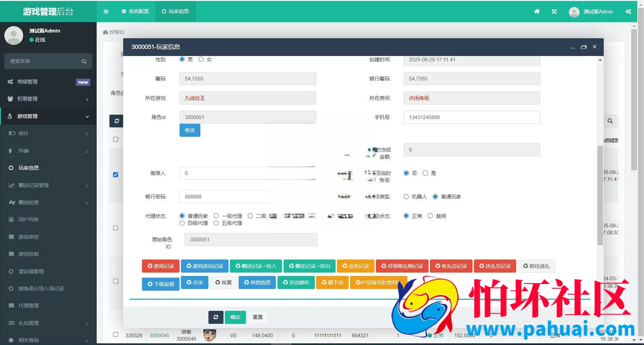This screenshot has height=345, width=644.
Task: Expand the 权限管理 sidebar menu
Action: click(48, 99)
